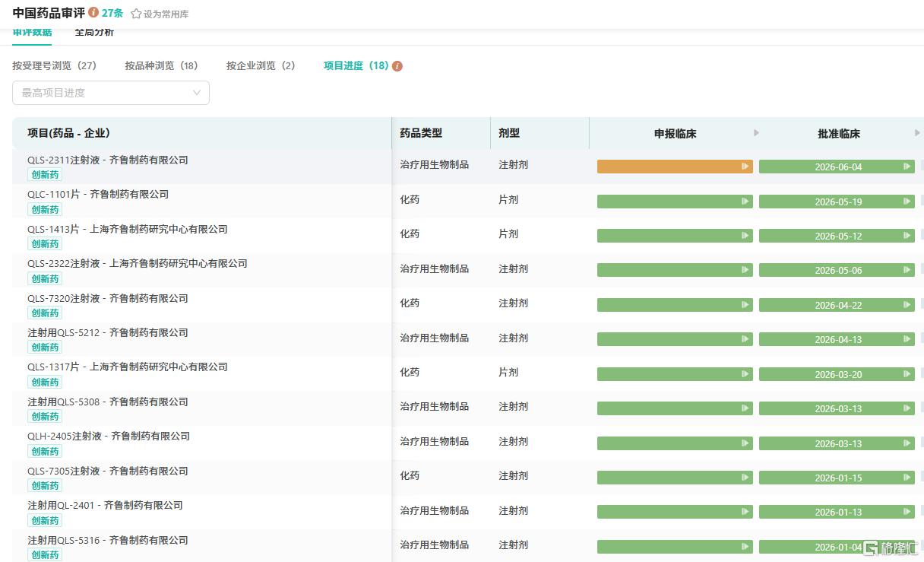Click 化药 cell in QLC-1101片 row
The height and width of the screenshot is (562, 924).
click(x=410, y=200)
